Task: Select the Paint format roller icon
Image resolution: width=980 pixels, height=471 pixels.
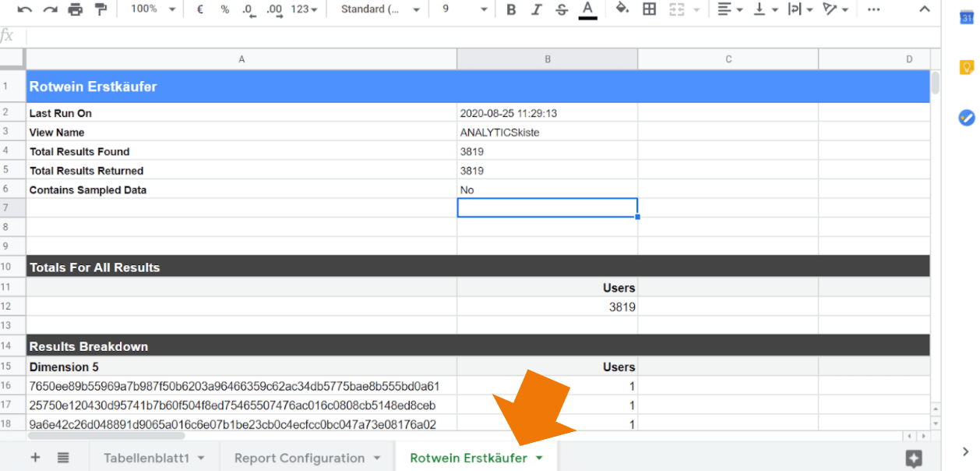Action: point(100,9)
